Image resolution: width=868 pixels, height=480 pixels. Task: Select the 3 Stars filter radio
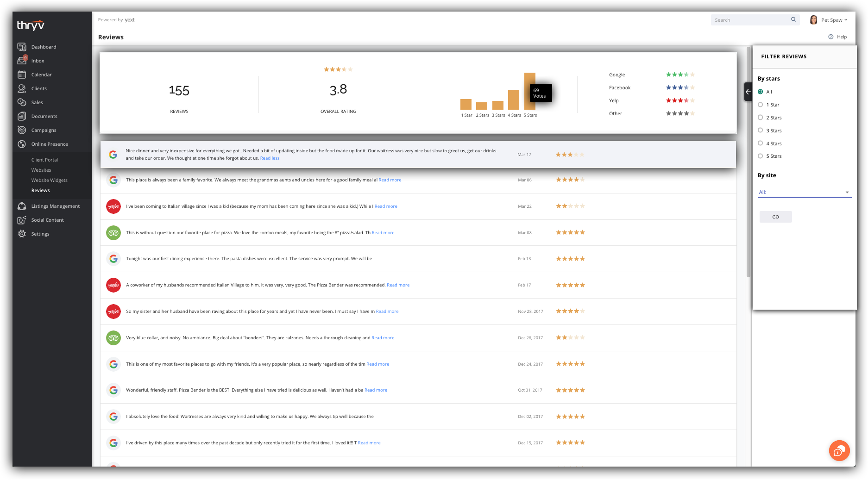760,131
